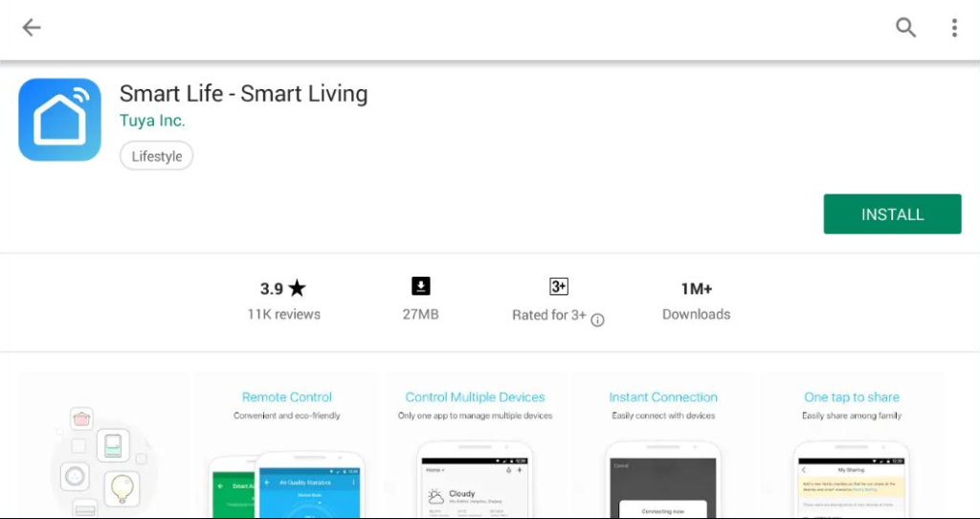This screenshot has width=980, height=519.
Task: Click the 27MB size text
Action: pyautogui.click(x=421, y=314)
